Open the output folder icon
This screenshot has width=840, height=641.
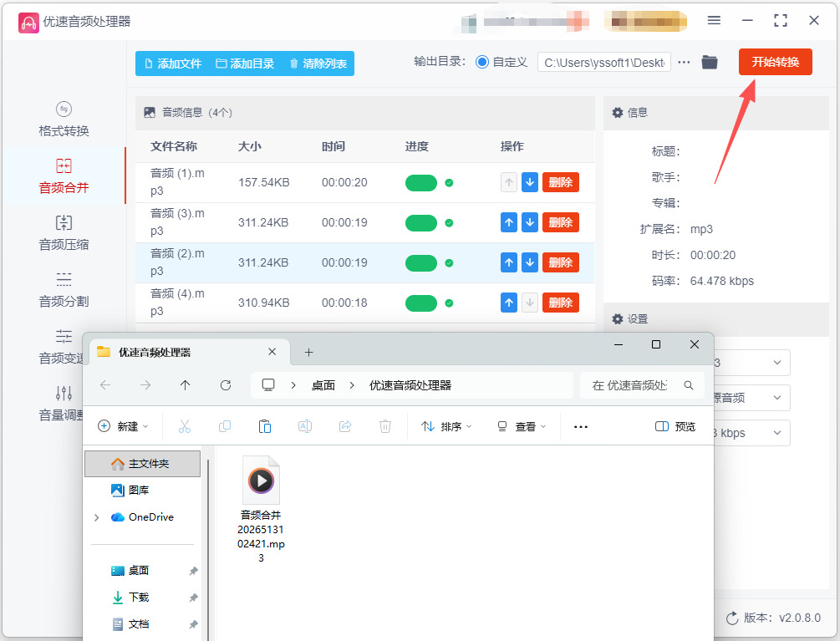(x=710, y=62)
